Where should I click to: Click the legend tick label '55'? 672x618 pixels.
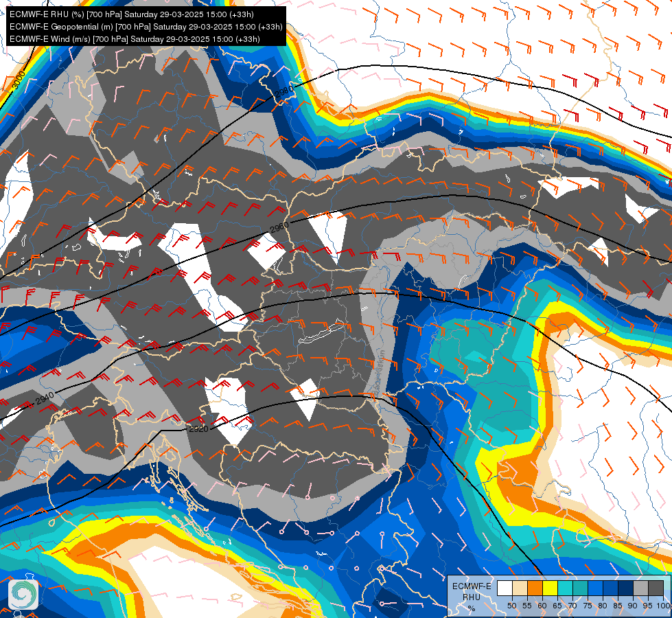click(x=526, y=606)
